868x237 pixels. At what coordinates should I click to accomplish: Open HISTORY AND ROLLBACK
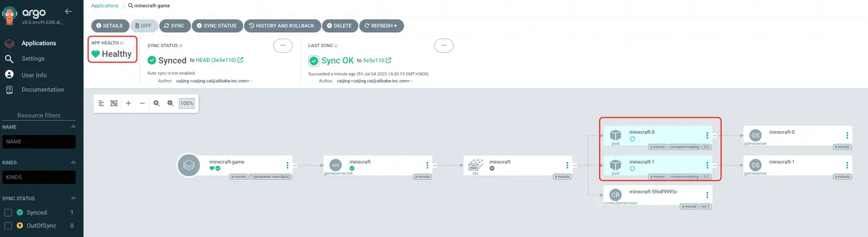[282, 25]
